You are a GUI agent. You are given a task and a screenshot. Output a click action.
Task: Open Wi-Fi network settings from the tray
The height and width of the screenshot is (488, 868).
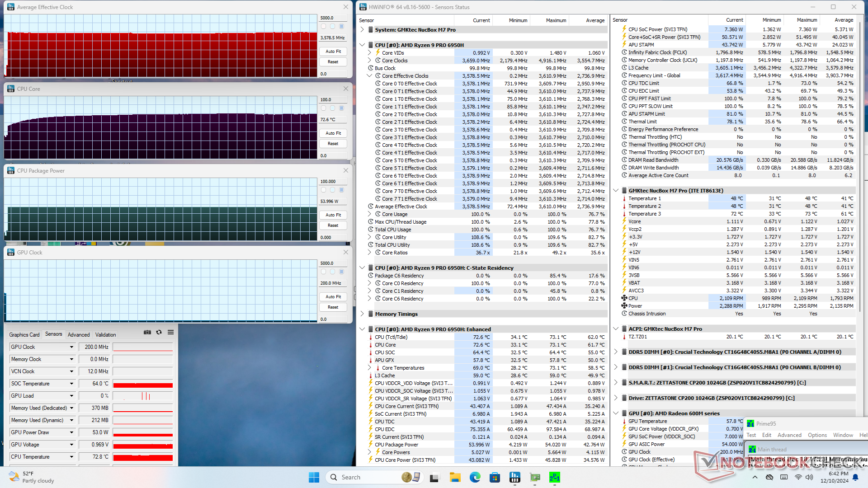798,477
